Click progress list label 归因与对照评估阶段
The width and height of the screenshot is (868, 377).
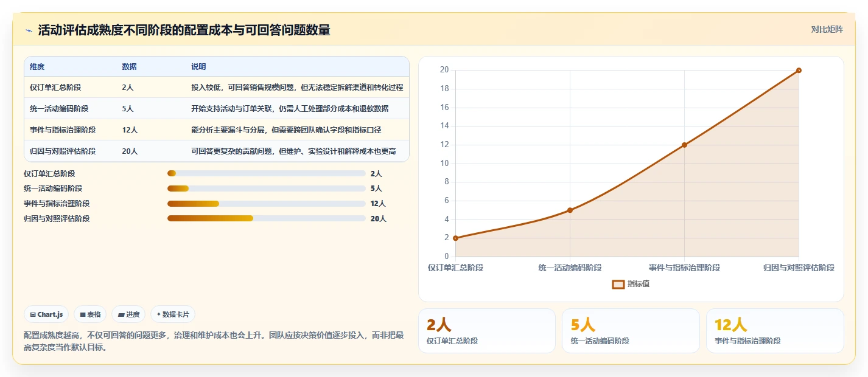pos(57,219)
